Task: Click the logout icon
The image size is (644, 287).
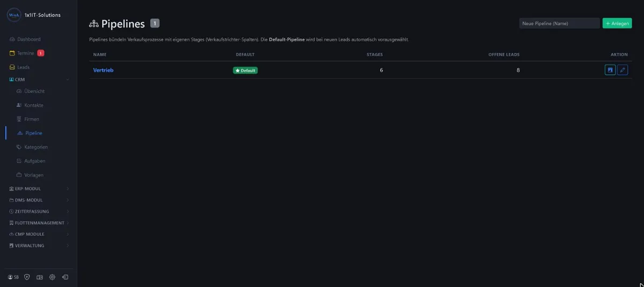Action: [x=65, y=277]
